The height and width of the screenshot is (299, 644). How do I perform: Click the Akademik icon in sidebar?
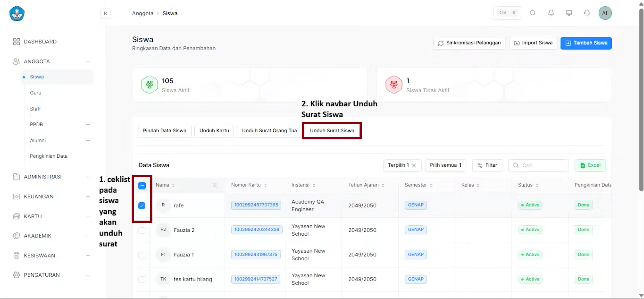point(16,236)
